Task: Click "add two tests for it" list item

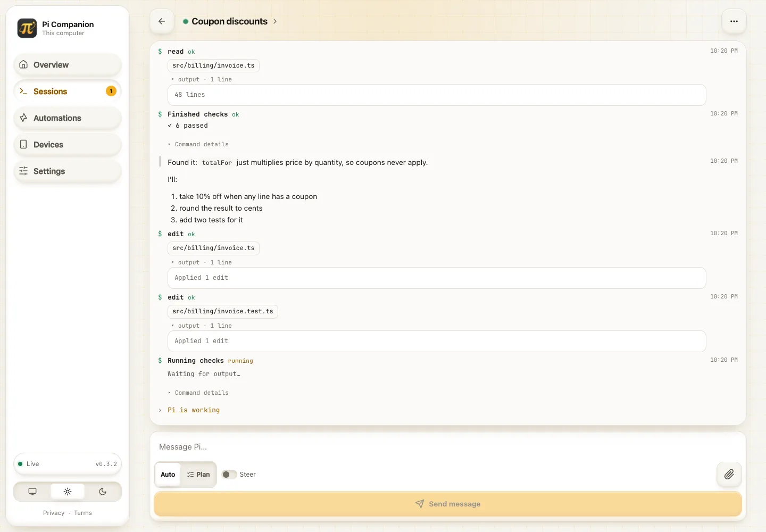Action: point(211,220)
